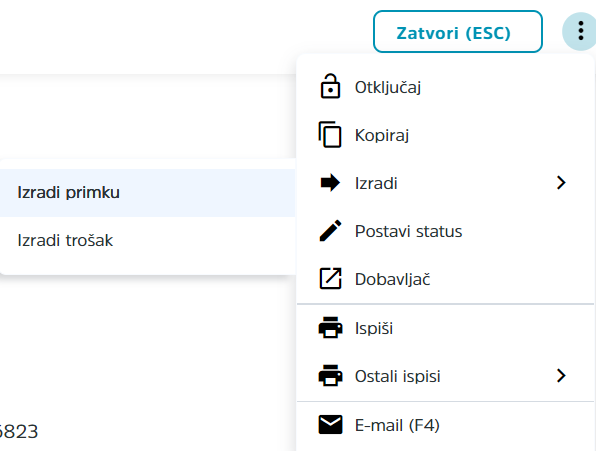The width and height of the screenshot is (596, 451).
Task: Click the Dobavljač external link icon
Action: (330, 279)
